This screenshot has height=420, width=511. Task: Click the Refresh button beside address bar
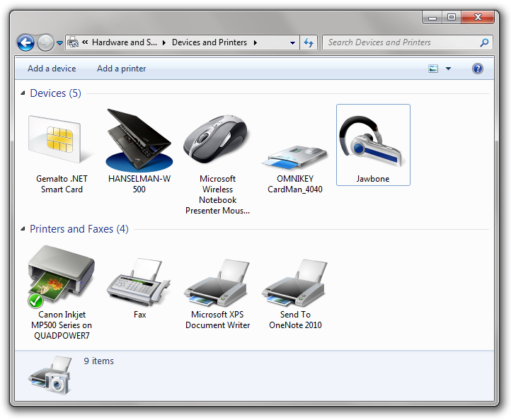point(309,42)
